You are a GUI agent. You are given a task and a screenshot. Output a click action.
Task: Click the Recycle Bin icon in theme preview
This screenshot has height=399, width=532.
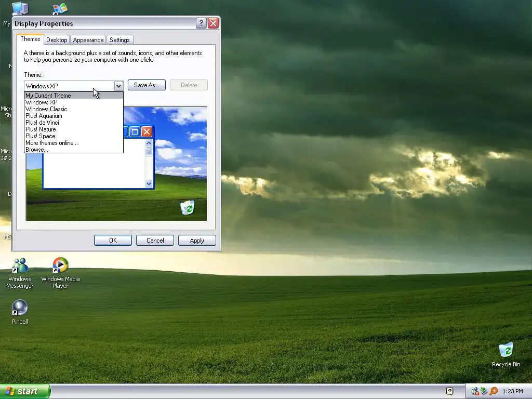[187, 207]
